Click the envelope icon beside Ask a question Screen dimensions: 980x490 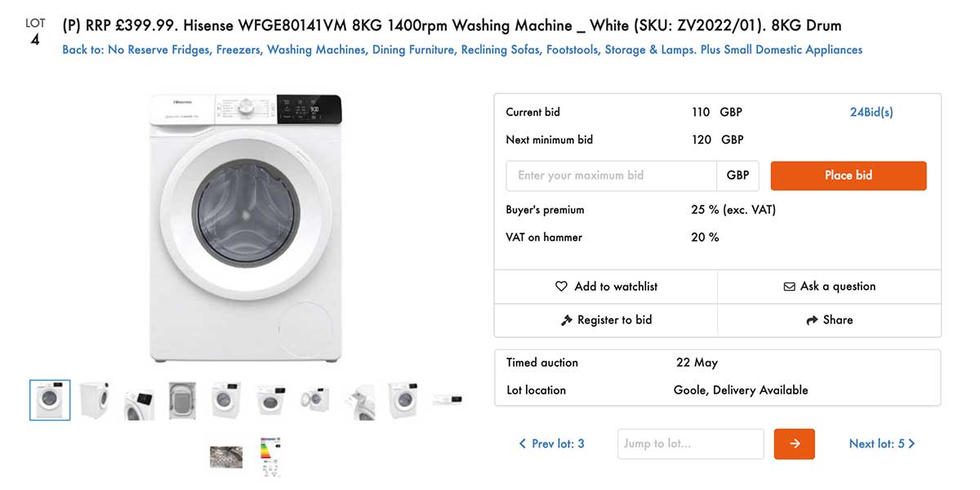coord(789,287)
